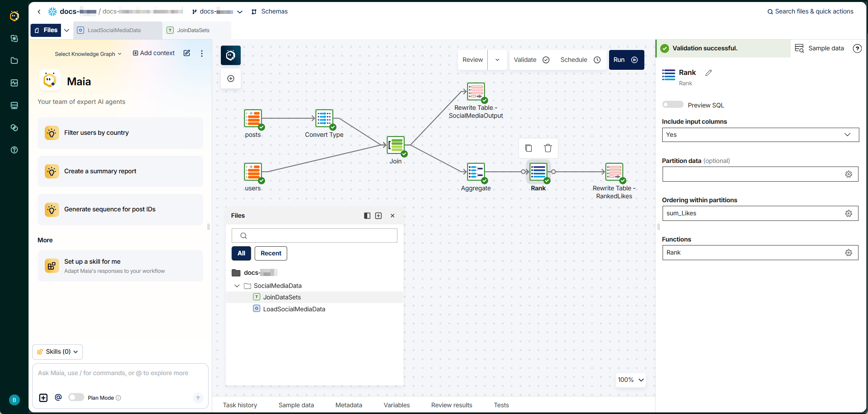
Task: Dock the Files panel to side
Action: pyautogui.click(x=367, y=216)
